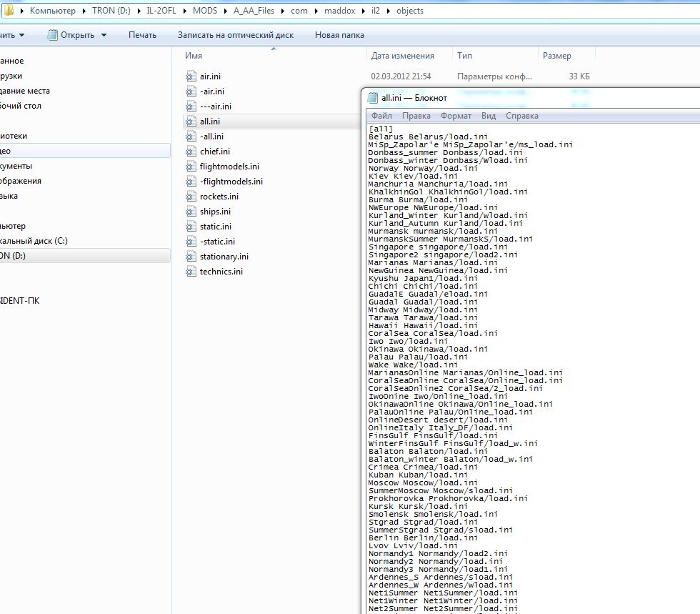Click the [all] section line in Notepad
The width and height of the screenshot is (700, 614).
click(380, 129)
